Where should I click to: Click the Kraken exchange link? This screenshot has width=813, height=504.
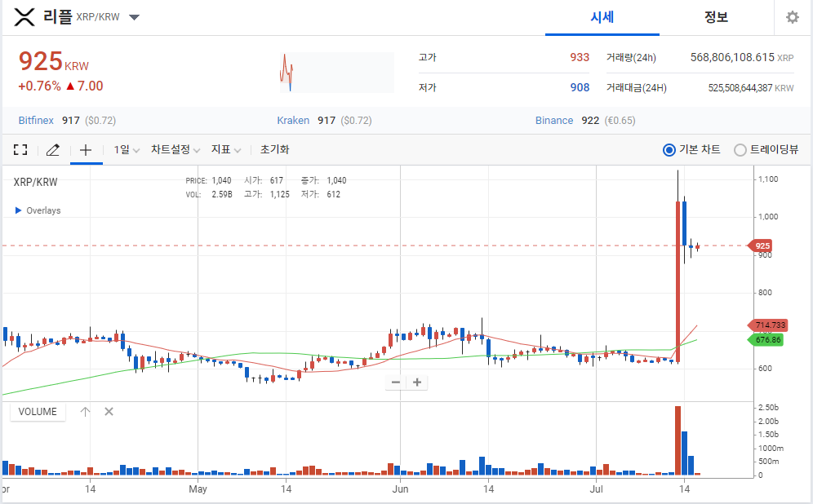click(x=293, y=121)
